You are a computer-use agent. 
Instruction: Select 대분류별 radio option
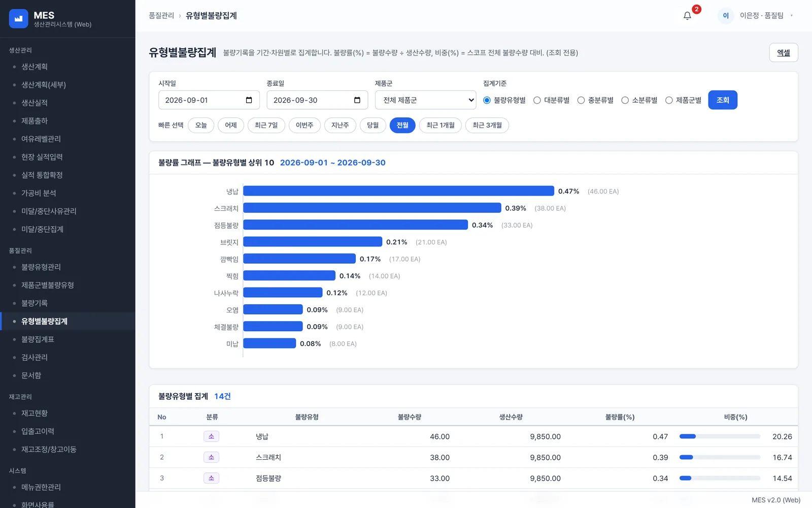[537, 100]
